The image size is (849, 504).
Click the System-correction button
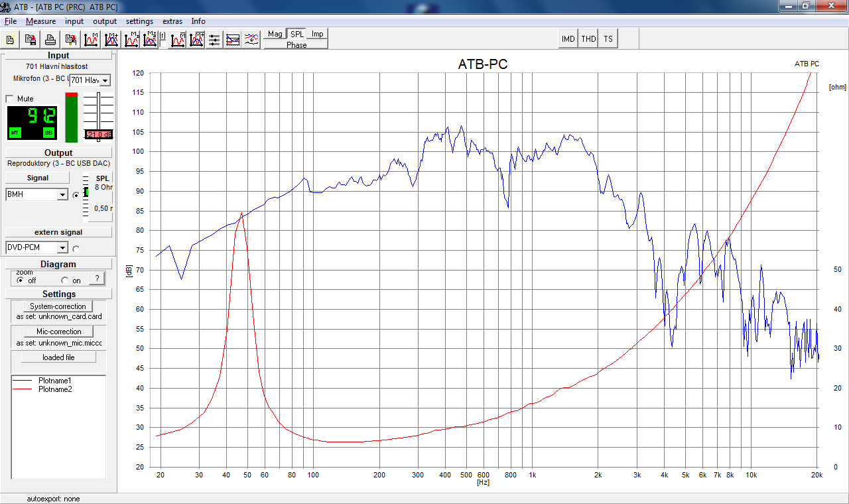pos(58,306)
